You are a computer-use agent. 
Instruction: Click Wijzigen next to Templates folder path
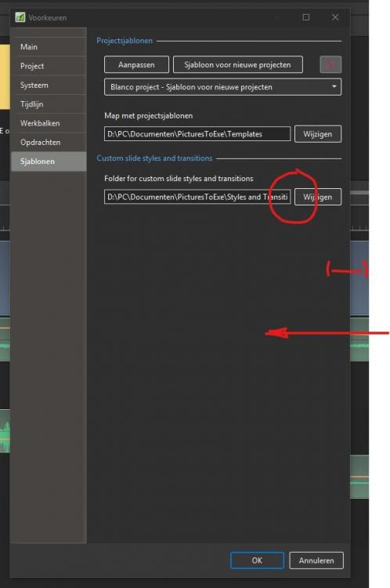318,134
